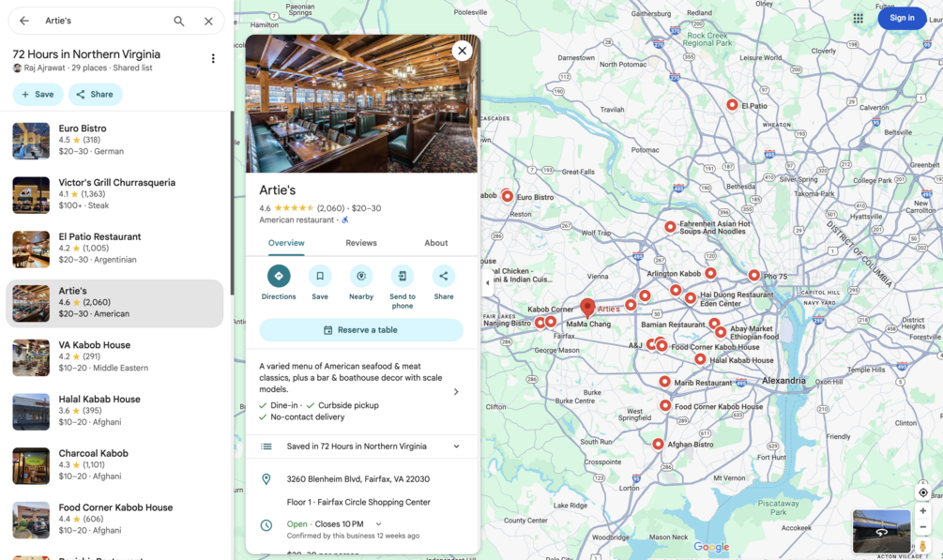
Task: Click the Save bookmark icon for Artie's
Action: (320, 276)
